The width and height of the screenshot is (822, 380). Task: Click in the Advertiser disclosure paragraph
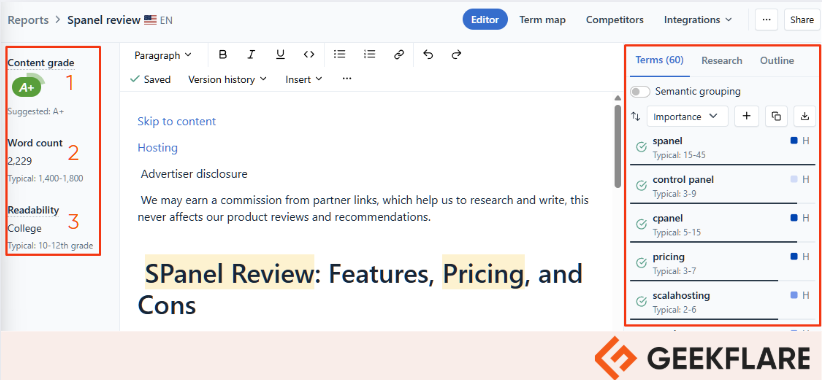click(194, 173)
